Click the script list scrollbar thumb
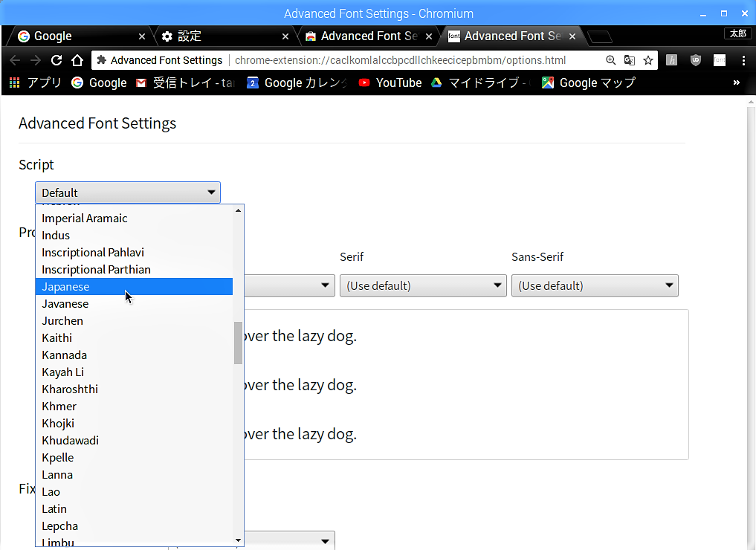The image size is (756, 550). [x=238, y=343]
